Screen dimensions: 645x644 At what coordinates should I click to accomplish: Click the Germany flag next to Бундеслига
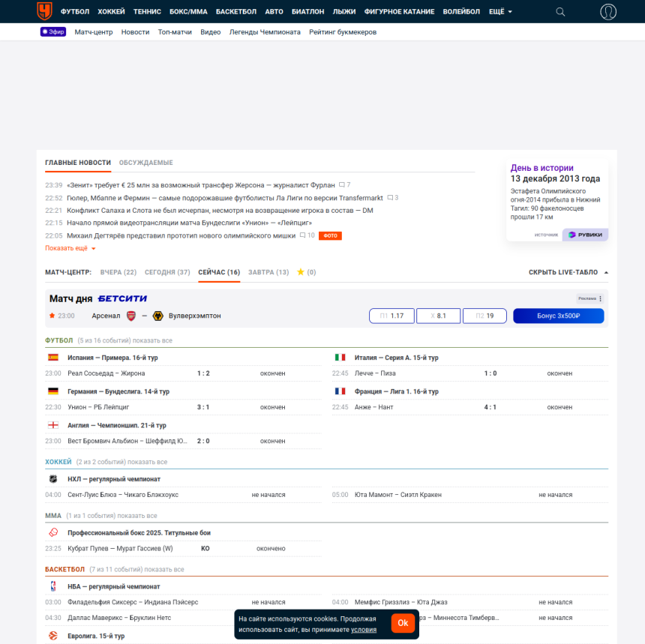click(53, 391)
